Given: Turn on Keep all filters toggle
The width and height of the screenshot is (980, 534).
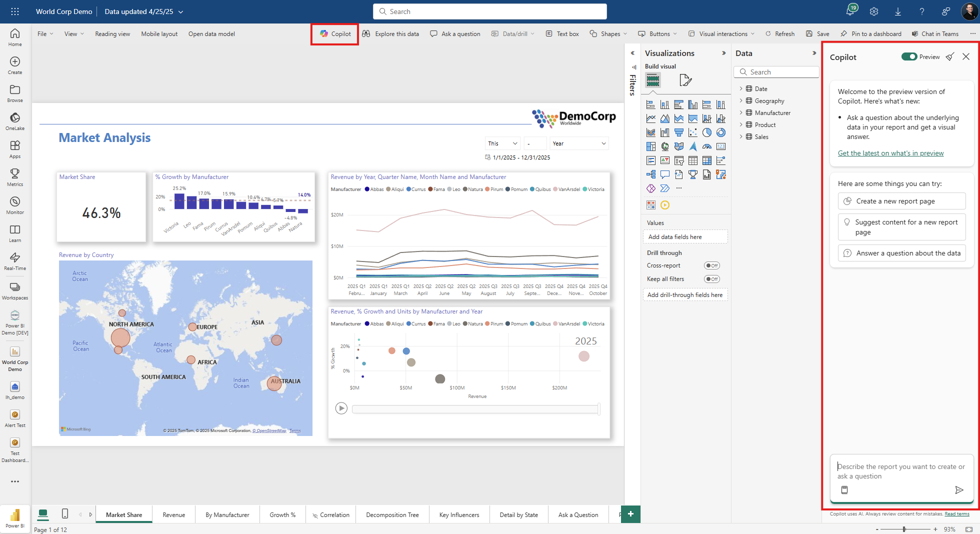Looking at the screenshot, I should [x=711, y=279].
